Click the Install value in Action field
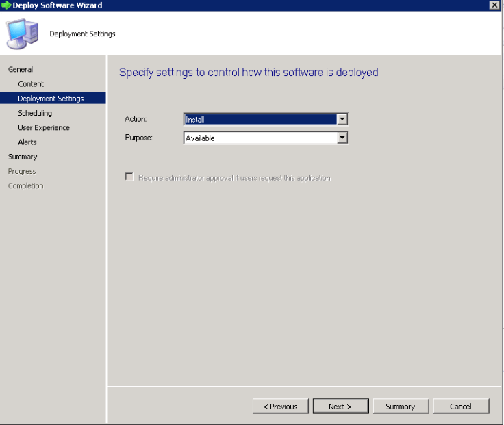This screenshot has width=504, height=425. click(260, 119)
